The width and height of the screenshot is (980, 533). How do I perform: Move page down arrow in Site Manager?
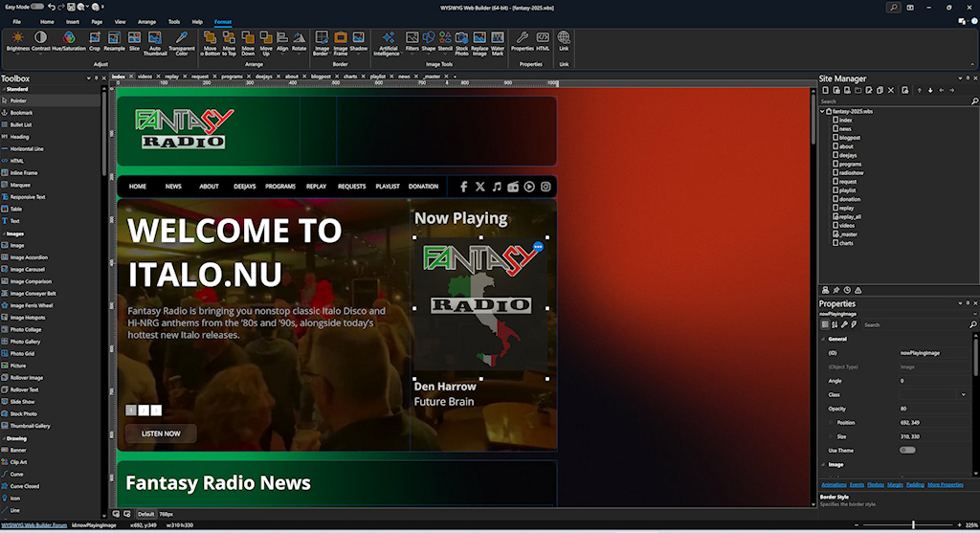(930, 90)
